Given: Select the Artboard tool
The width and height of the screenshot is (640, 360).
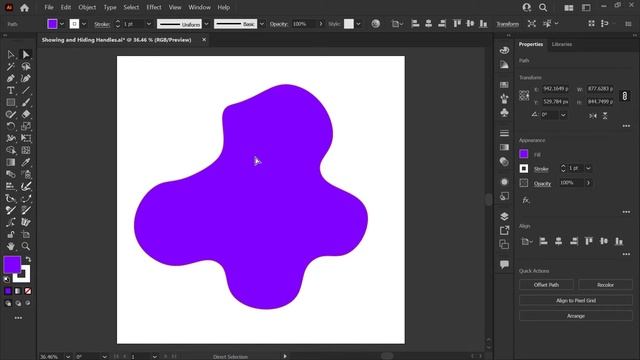Looking at the screenshot, I should (26, 234).
